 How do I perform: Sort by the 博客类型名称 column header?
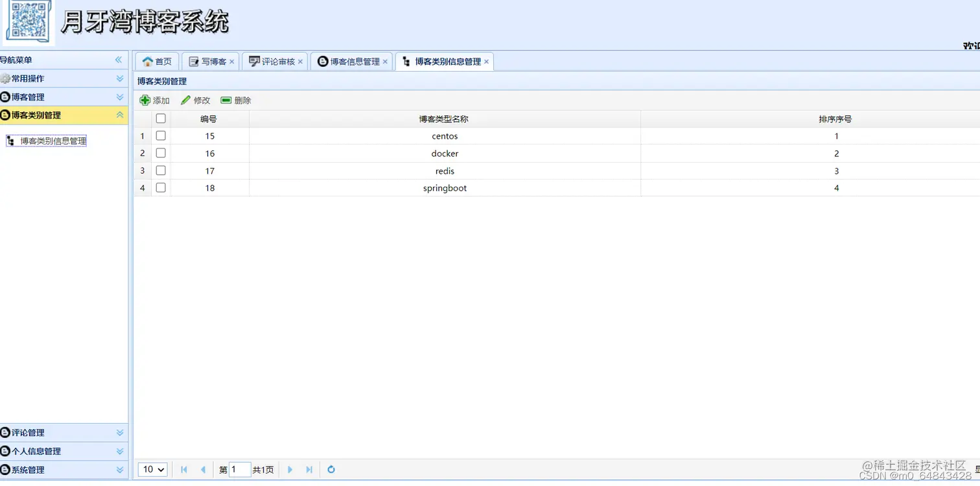pyautogui.click(x=444, y=119)
